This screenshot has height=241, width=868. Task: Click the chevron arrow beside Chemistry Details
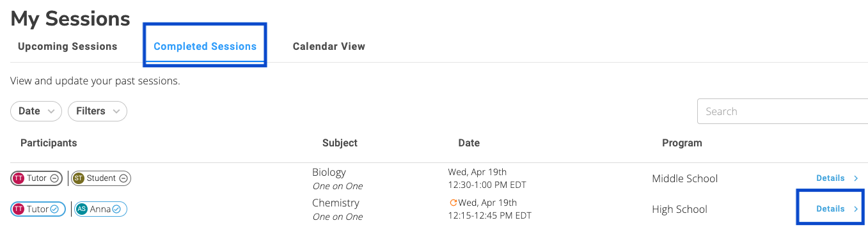856,209
